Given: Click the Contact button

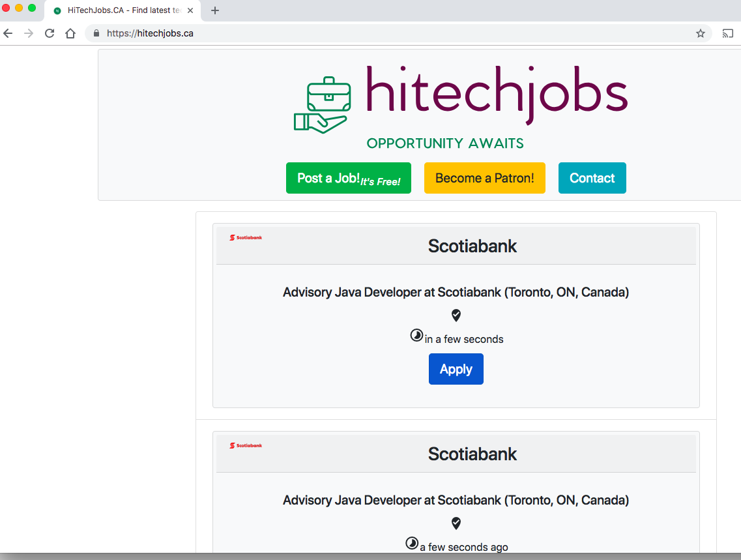Looking at the screenshot, I should 592,177.
